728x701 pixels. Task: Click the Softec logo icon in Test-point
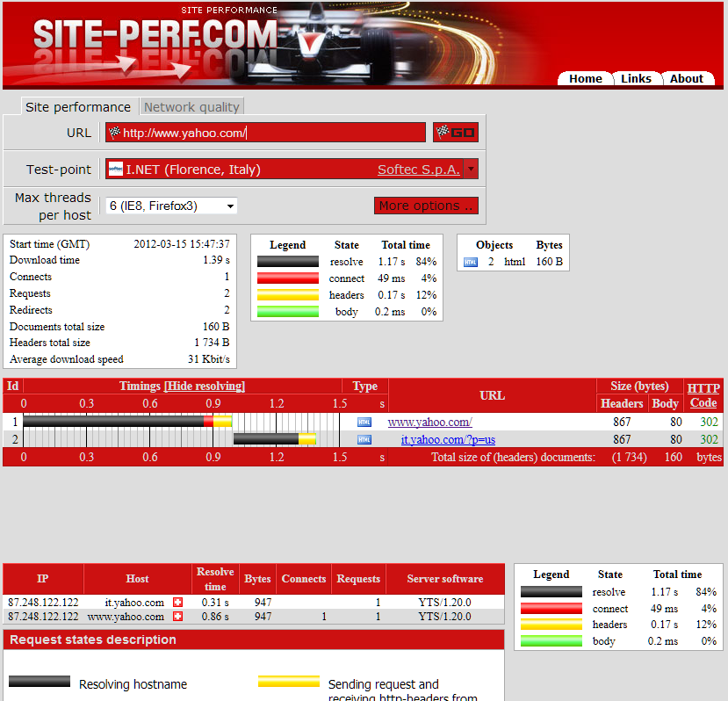pyautogui.click(x=116, y=169)
